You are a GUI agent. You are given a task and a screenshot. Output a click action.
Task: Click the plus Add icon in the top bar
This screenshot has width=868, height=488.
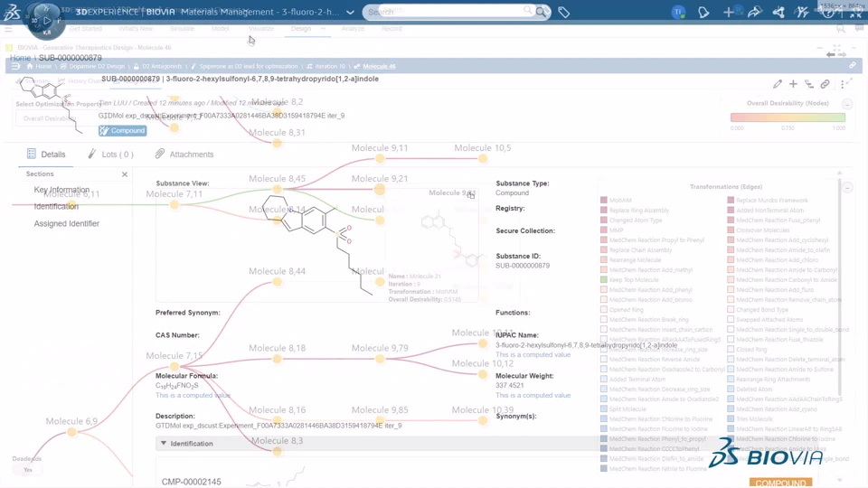[x=728, y=12]
